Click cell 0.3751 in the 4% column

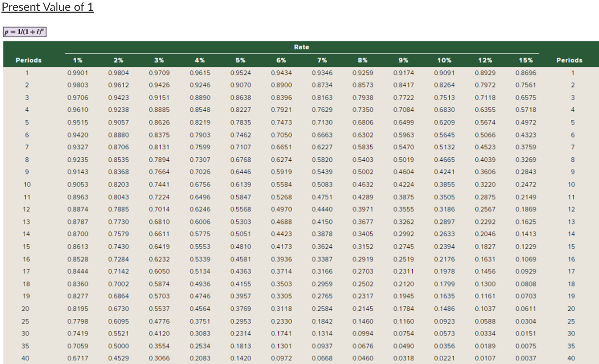pos(200,321)
